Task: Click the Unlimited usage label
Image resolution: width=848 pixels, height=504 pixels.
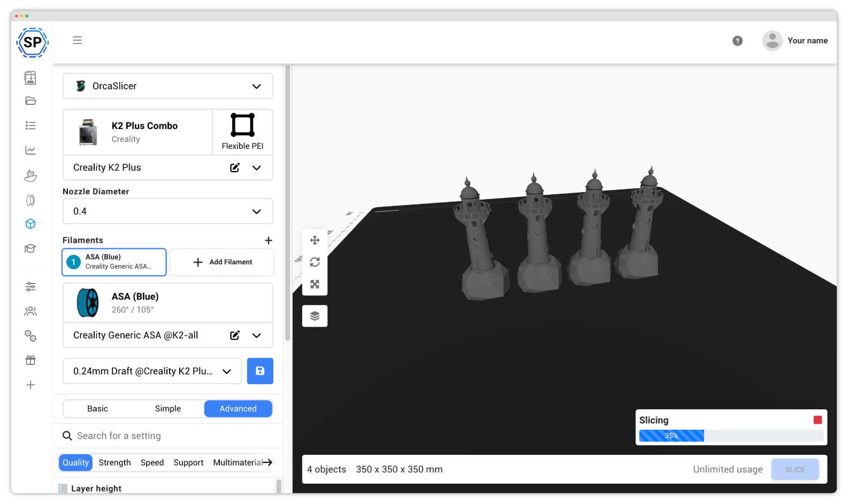Action: click(728, 469)
